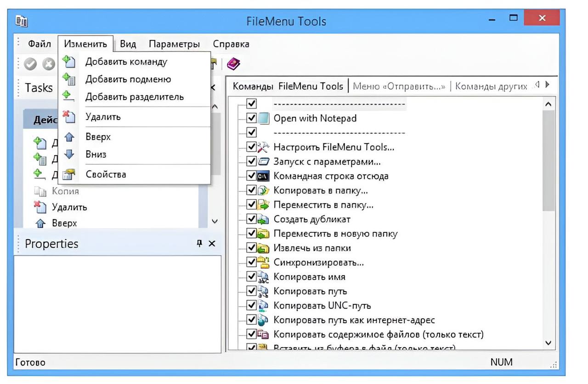Click the folder icon of Переместить в папку

pyautogui.click(x=263, y=205)
